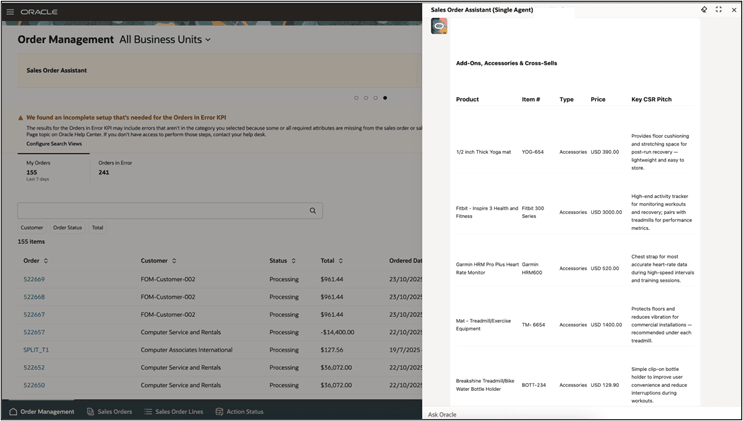Click 'Mat - Treadmill/Exercise Equipment' product

click(x=483, y=325)
